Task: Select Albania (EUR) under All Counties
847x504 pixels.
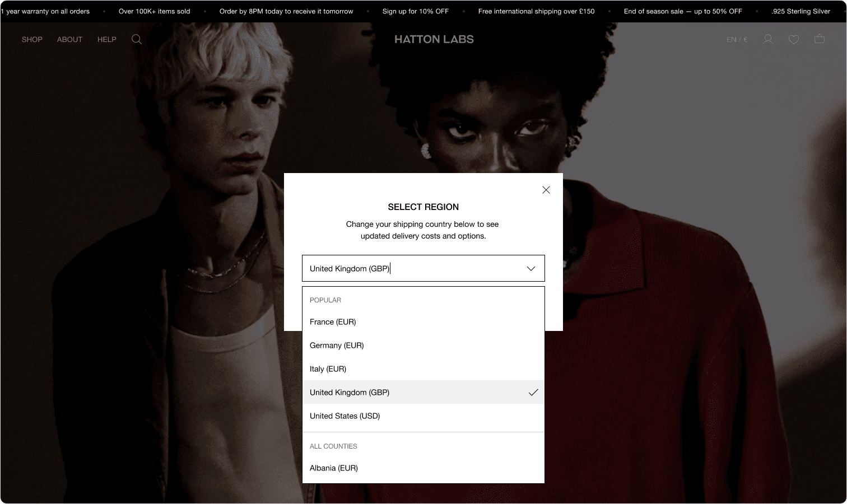Action: coord(424,468)
